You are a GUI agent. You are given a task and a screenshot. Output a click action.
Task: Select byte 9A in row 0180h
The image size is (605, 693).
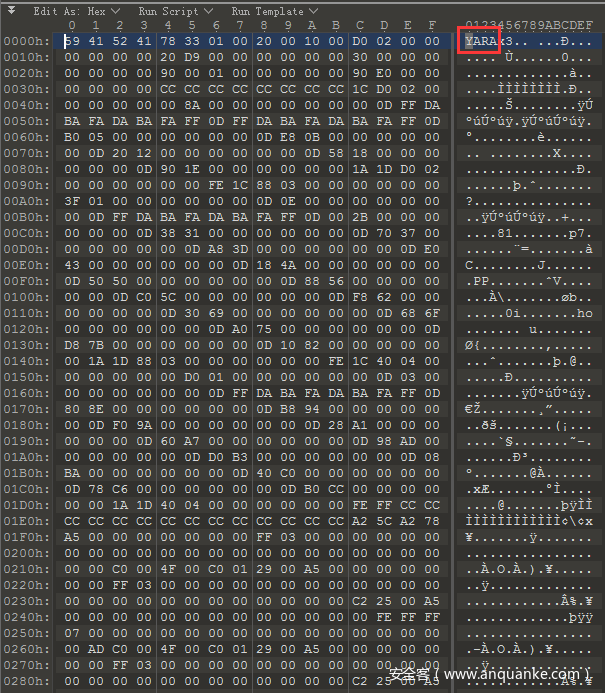point(144,425)
